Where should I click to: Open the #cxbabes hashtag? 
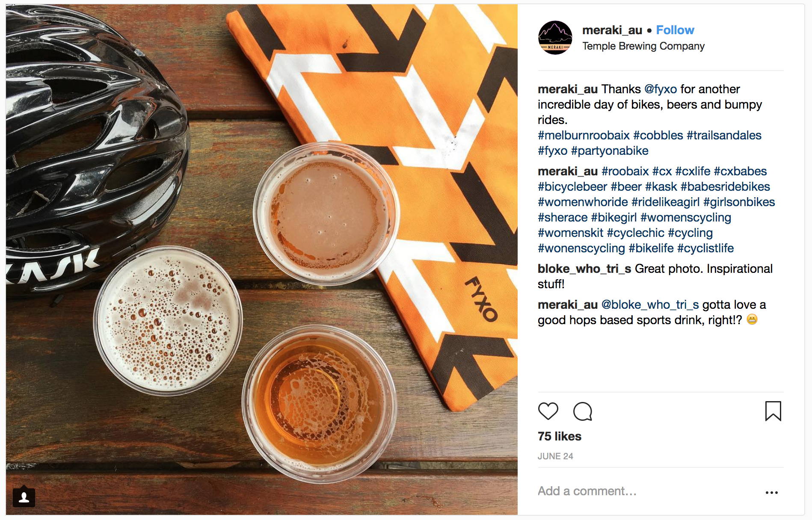point(740,171)
